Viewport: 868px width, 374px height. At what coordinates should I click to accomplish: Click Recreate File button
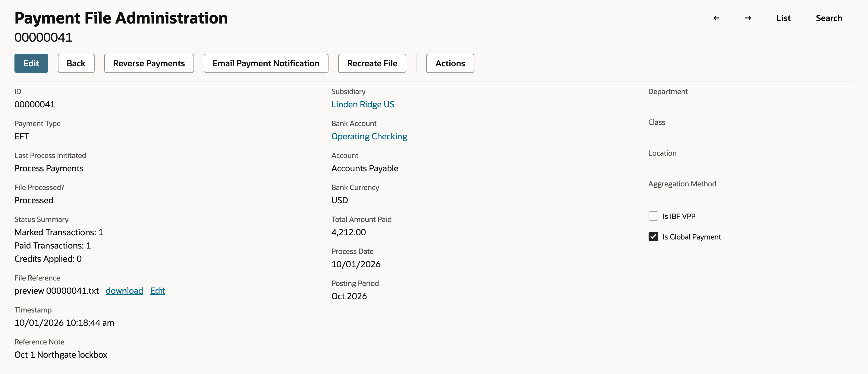coord(372,63)
